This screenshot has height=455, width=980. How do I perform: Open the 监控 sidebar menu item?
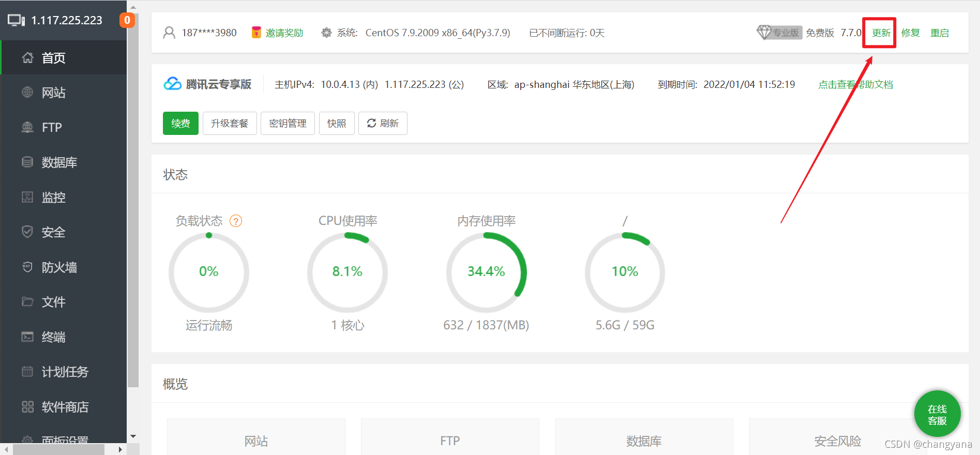[64, 197]
